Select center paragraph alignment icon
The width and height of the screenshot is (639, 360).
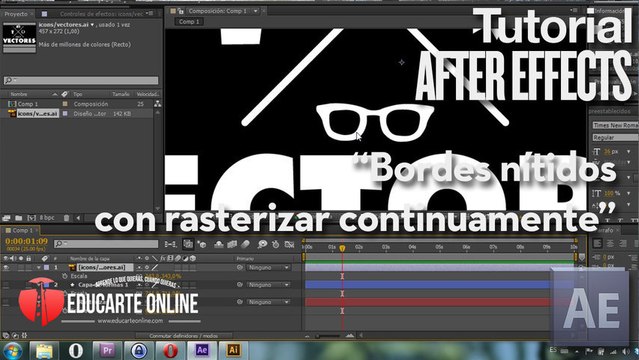[610, 243]
